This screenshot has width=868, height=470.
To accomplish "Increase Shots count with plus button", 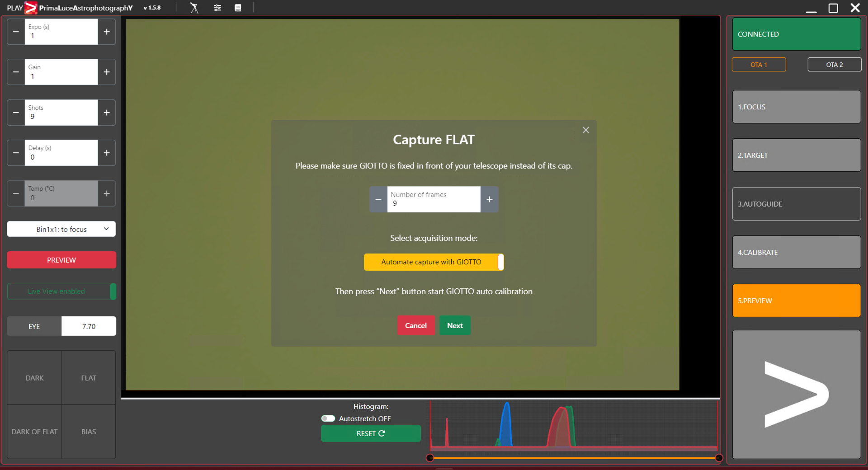I will coord(107,113).
